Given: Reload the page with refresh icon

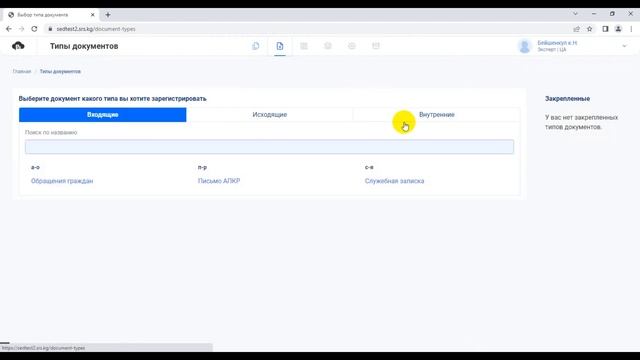Looking at the screenshot, I should [34, 29].
